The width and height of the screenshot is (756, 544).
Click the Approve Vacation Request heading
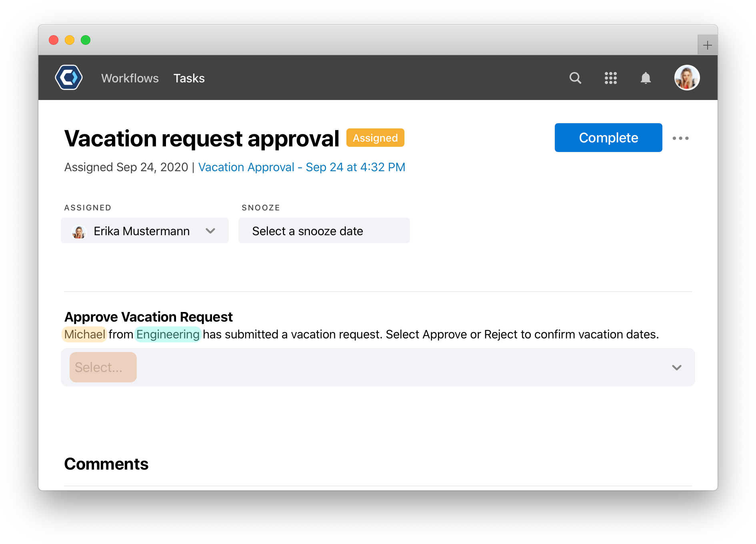coord(148,317)
